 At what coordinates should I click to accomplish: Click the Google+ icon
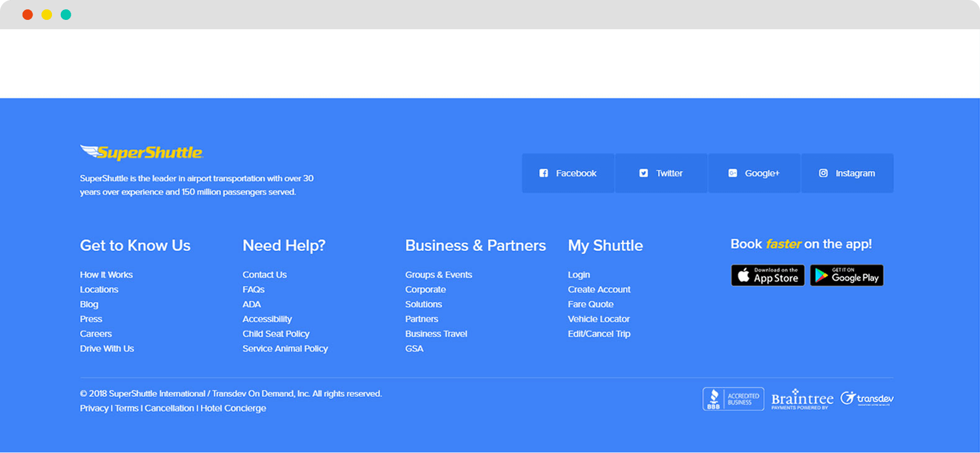click(x=733, y=173)
